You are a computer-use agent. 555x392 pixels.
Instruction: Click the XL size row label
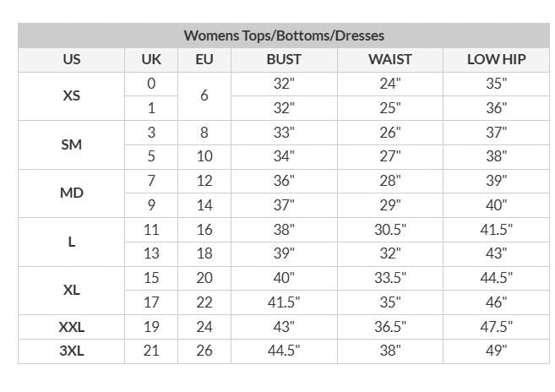(x=72, y=291)
